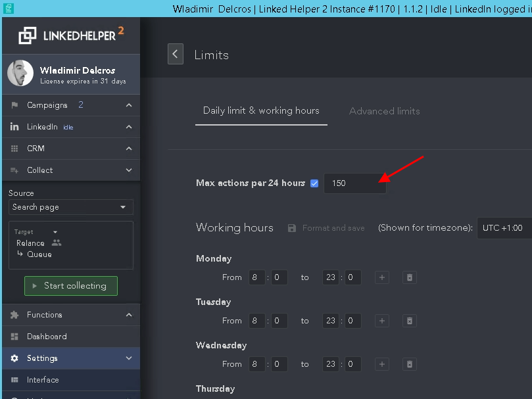
Task: Switch to Daily limit & working hours tab
Action: [261, 111]
